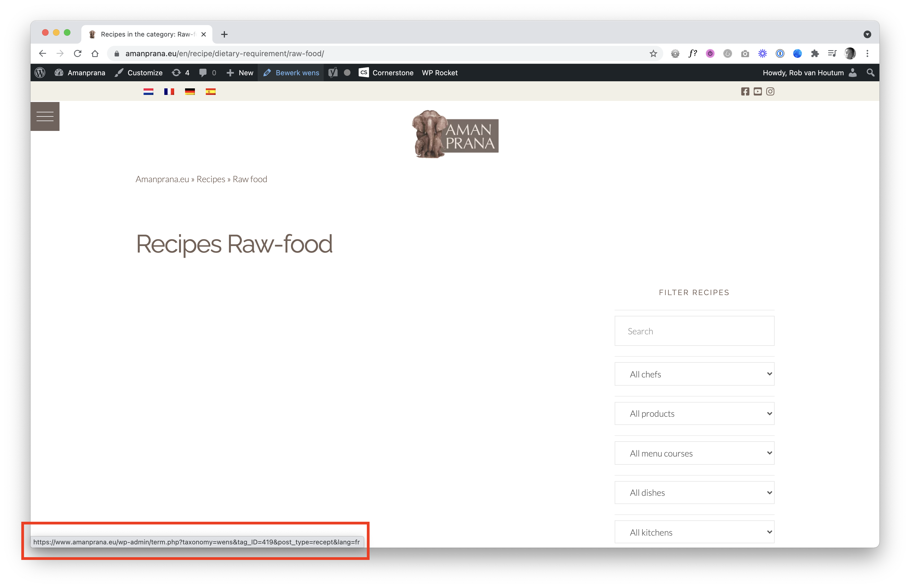Open the Yoast SEO admin bar icon
The height and width of the screenshot is (588, 910).
tap(333, 73)
